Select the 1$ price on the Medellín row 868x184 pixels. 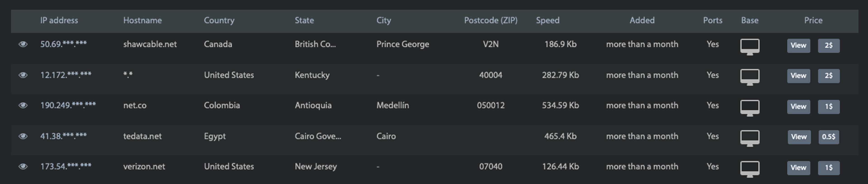829,107
